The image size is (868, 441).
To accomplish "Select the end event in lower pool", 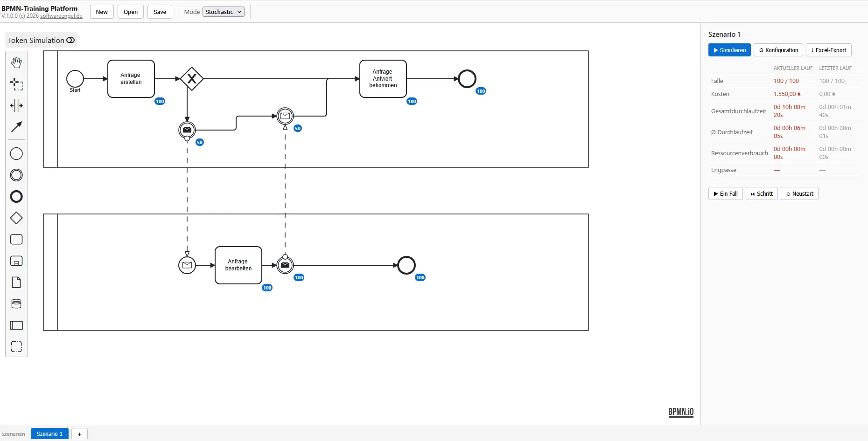I will click(x=406, y=265).
